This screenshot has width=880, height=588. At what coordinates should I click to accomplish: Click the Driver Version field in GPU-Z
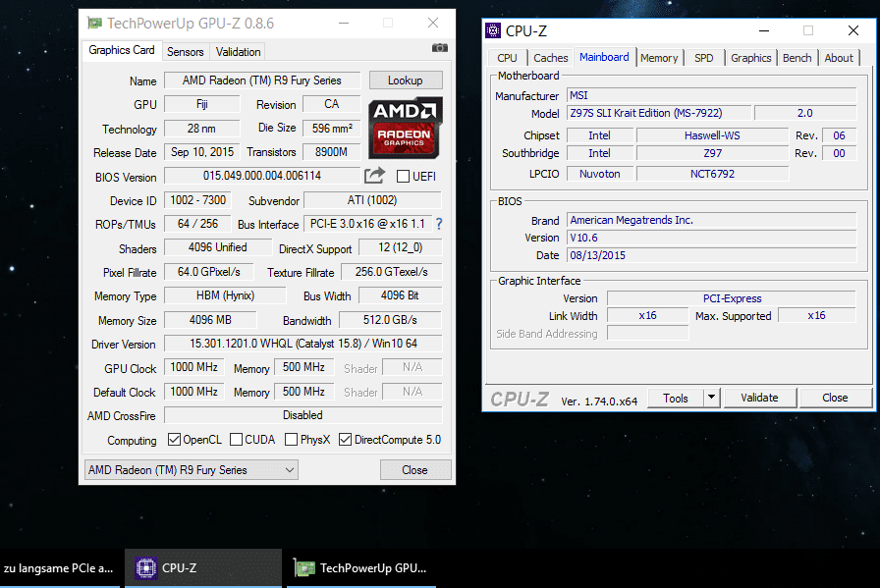pyautogui.click(x=303, y=344)
